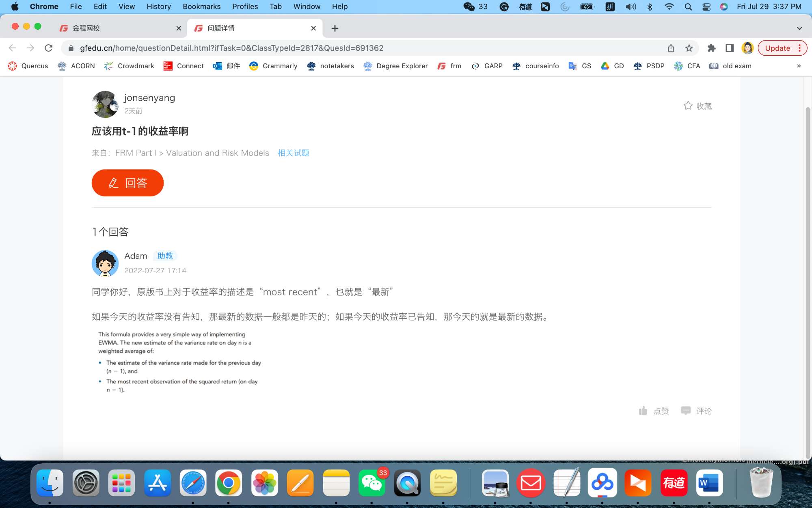Click the 收藏 star icon
This screenshot has height=508, width=812.
point(688,106)
